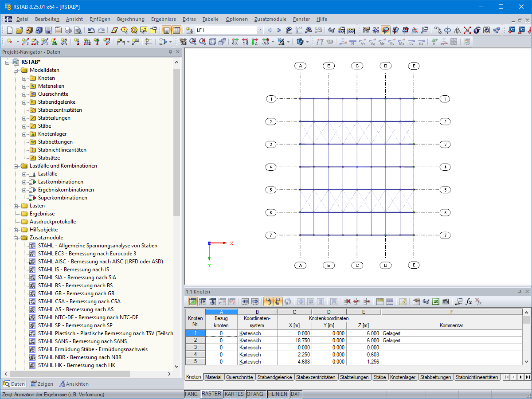This screenshot has height=399, width=532.
Task: Toggle highlighted view mode icon in toolbar
Action: [385, 30]
